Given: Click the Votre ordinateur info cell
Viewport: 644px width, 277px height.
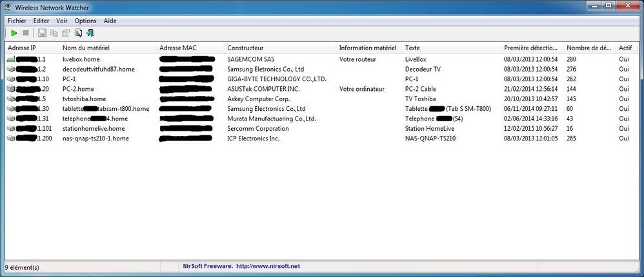Looking at the screenshot, I should (362, 89).
